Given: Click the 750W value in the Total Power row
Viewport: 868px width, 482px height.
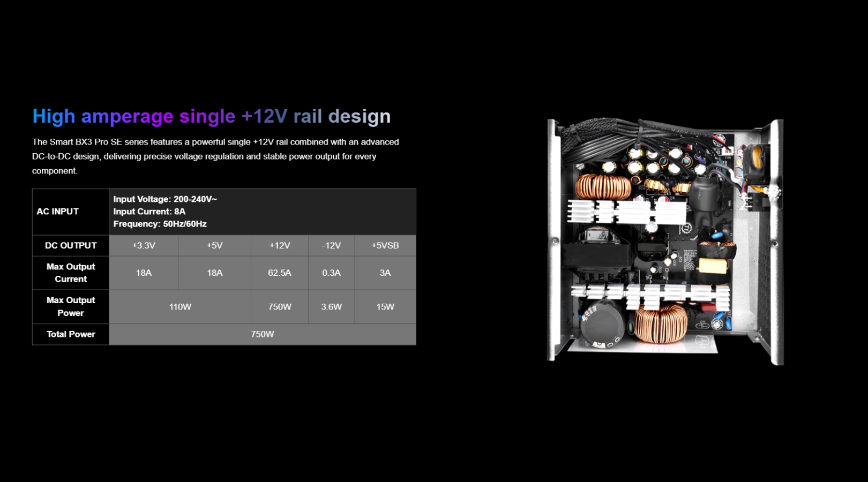Looking at the screenshot, I should click(263, 334).
